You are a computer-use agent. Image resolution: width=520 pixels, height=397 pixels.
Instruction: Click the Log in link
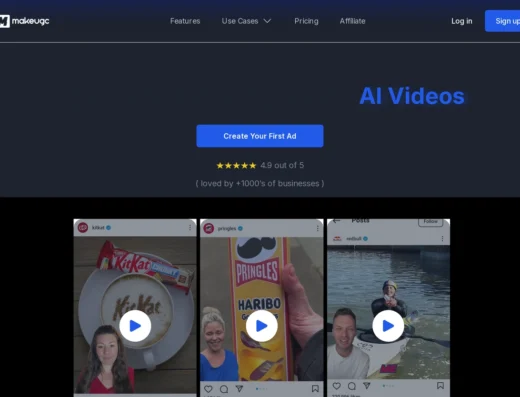click(462, 21)
